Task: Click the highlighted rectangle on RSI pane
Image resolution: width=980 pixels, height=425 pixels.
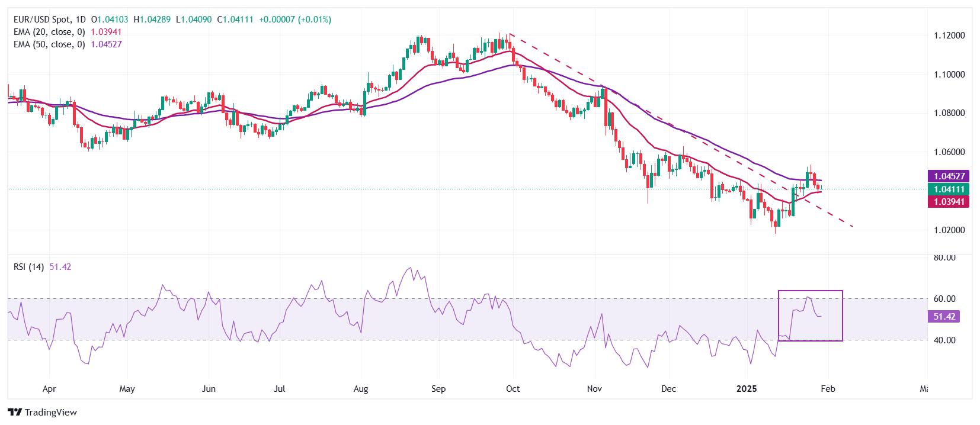Action: [810, 315]
